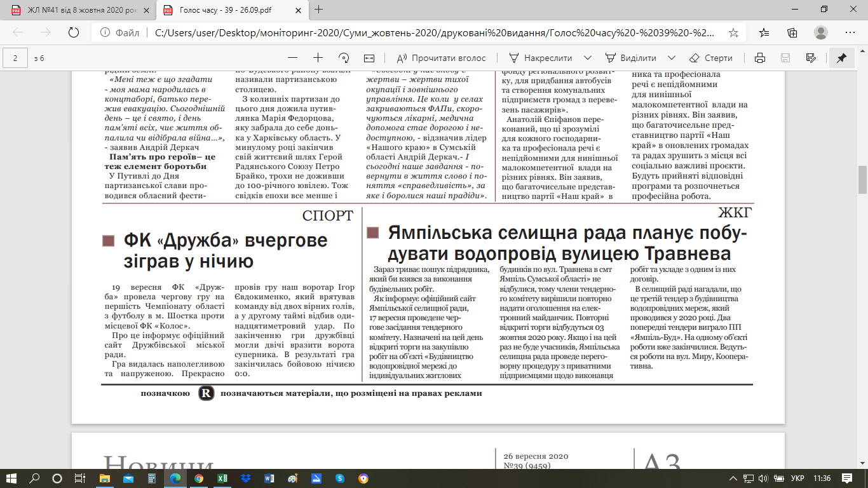Select the Голос часу - 39 - 26.09.pdf tab
Viewport: 868px width, 488px height.
coord(224,10)
